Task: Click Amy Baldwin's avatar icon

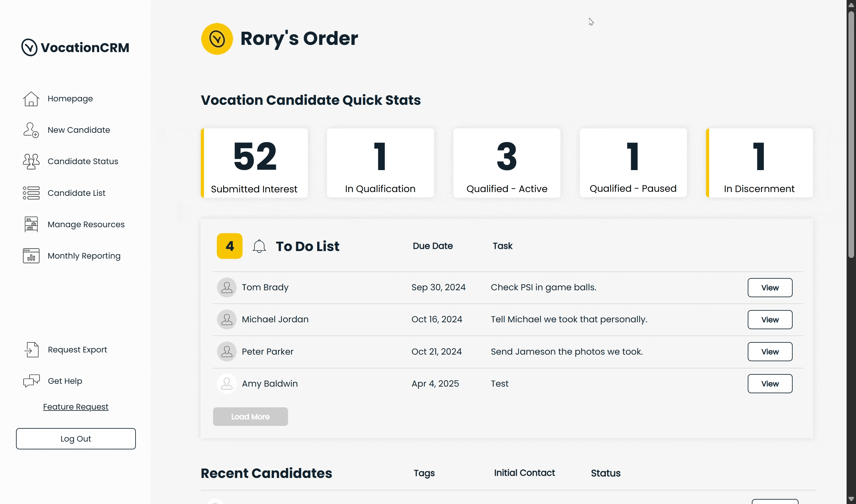Action: (227, 383)
